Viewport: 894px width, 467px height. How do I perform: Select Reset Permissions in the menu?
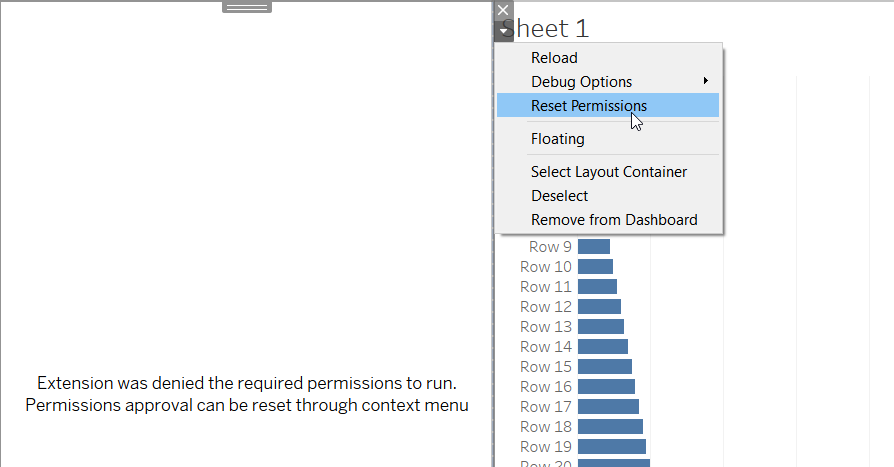coord(588,106)
